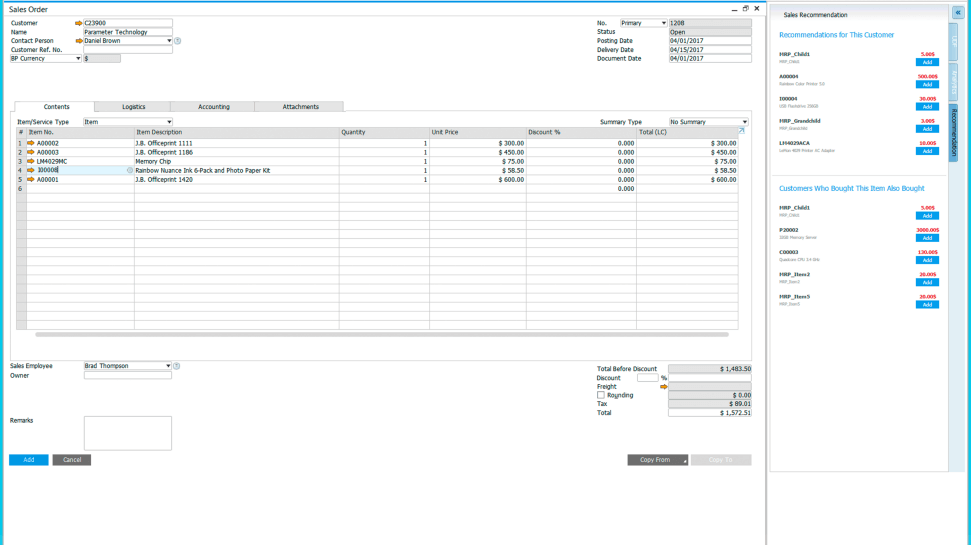971x545 pixels.
Task: Enable the Rounding checkbox
Action: [601, 395]
